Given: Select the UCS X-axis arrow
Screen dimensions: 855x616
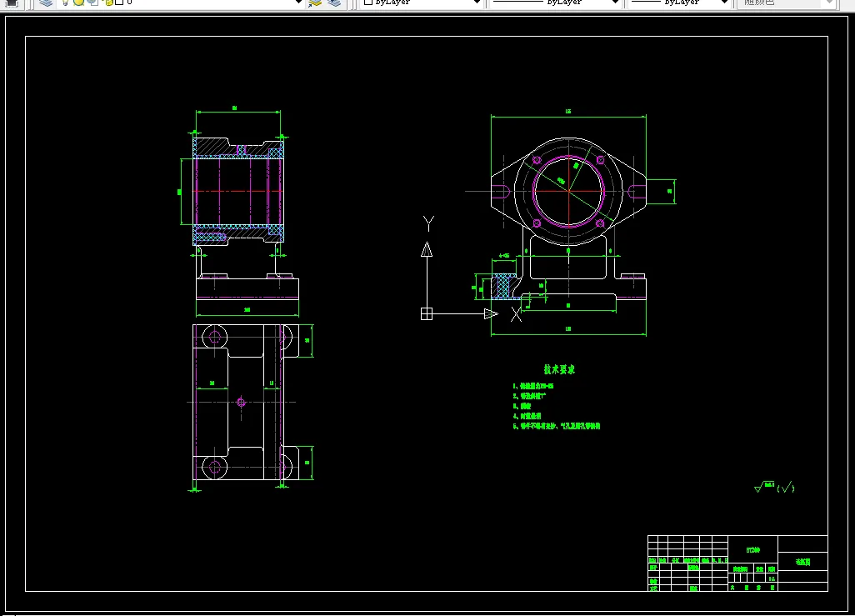Looking at the screenshot, I should [491, 313].
